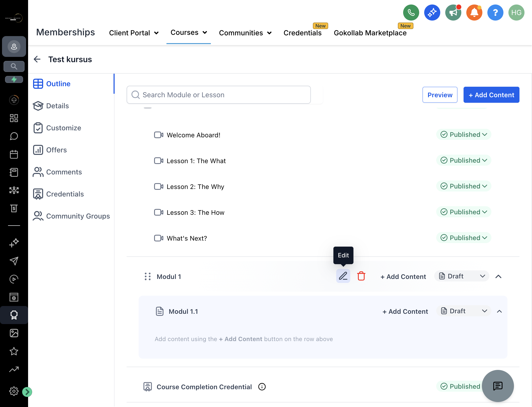
Task: Click the Search Module or Lesson field
Action: (x=219, y=95)
